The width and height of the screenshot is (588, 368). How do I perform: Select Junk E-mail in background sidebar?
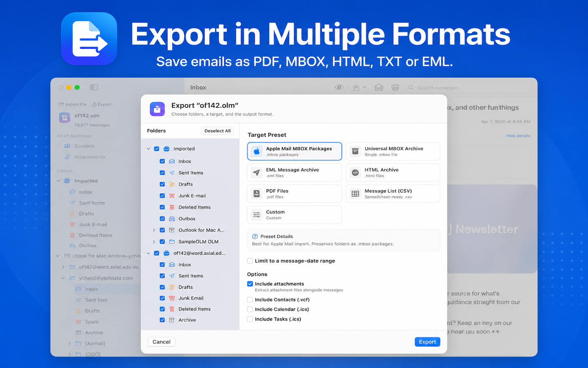pyautogui.click(x=93, y=224)
